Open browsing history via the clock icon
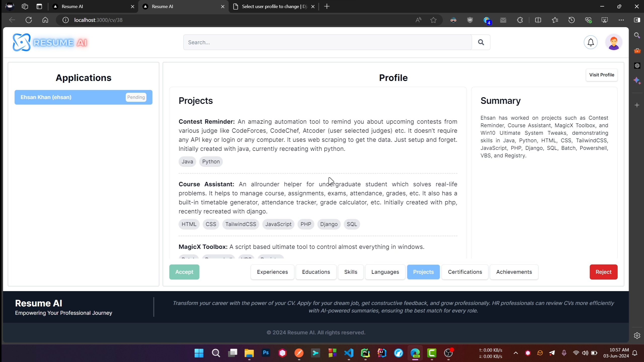Screen dimensions: 644x362 [x=572, y=20]
